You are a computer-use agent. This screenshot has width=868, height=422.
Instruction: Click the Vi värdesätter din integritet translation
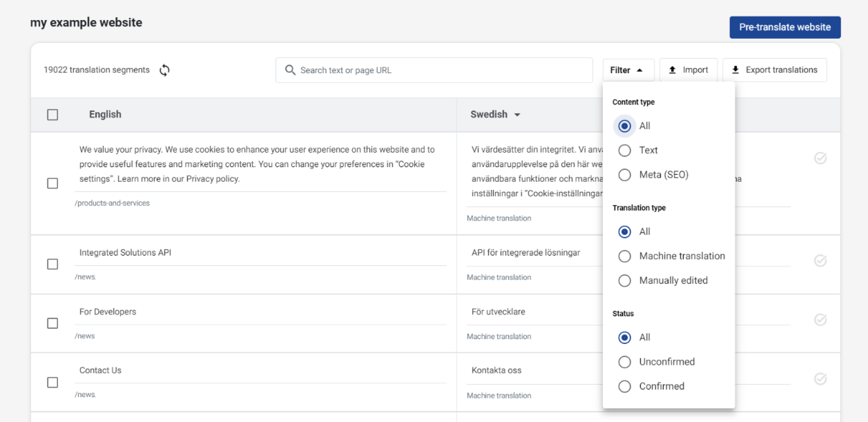click(537, 171)
